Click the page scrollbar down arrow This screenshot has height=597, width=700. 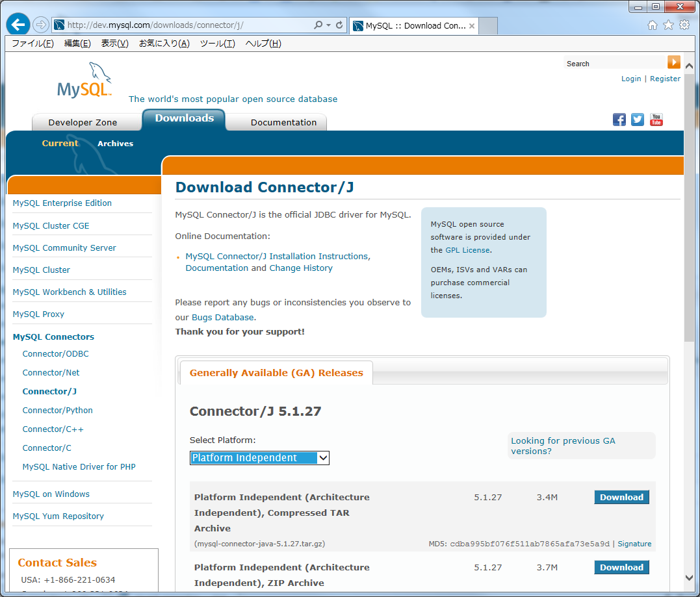point(689,578)
